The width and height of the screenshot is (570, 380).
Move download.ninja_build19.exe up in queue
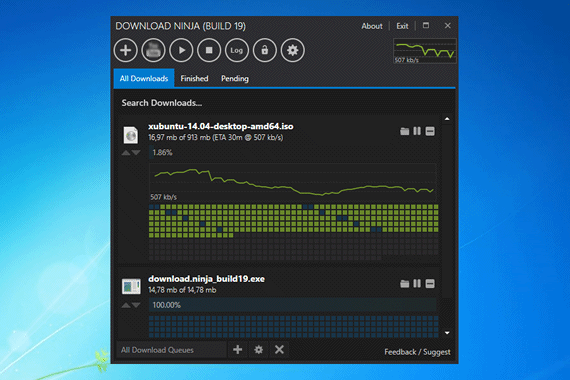click(x=126, y=305)
